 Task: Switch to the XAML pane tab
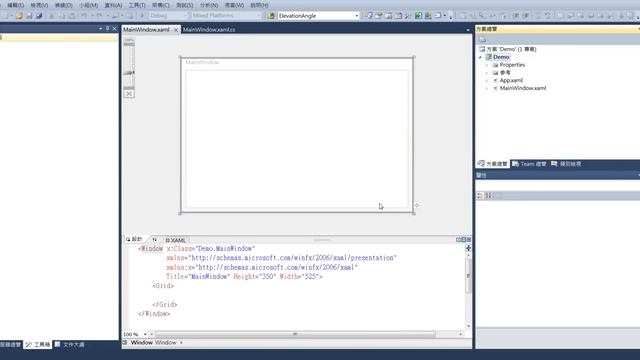click(176, 240)
